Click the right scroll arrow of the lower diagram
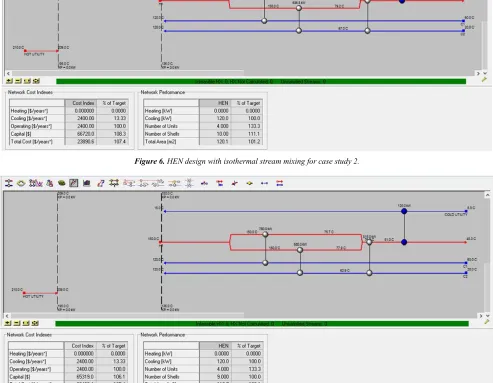The width and height of the screenshot is (493, 383). pos(481,316)
